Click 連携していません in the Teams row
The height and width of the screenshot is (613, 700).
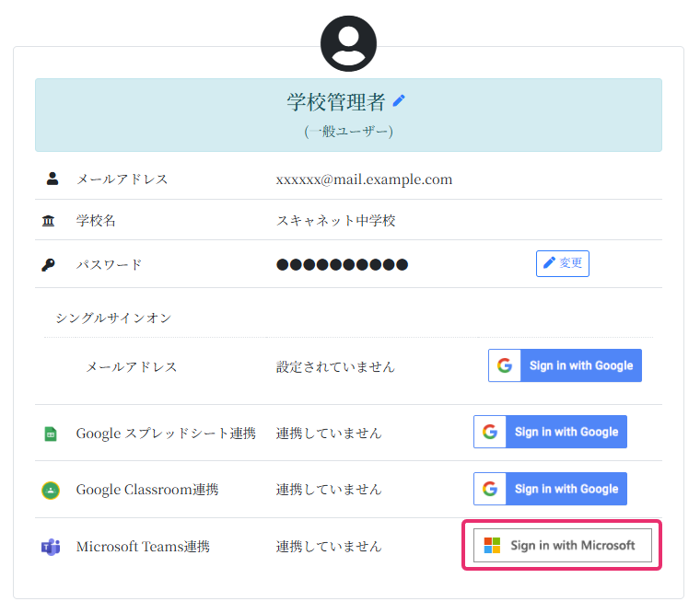[x=329, y=546]
